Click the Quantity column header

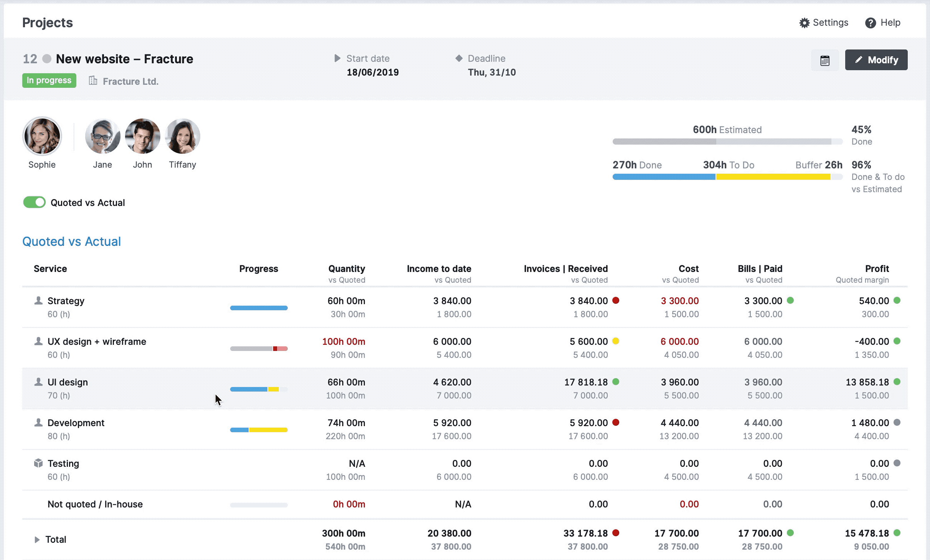[x=346, y=268]
